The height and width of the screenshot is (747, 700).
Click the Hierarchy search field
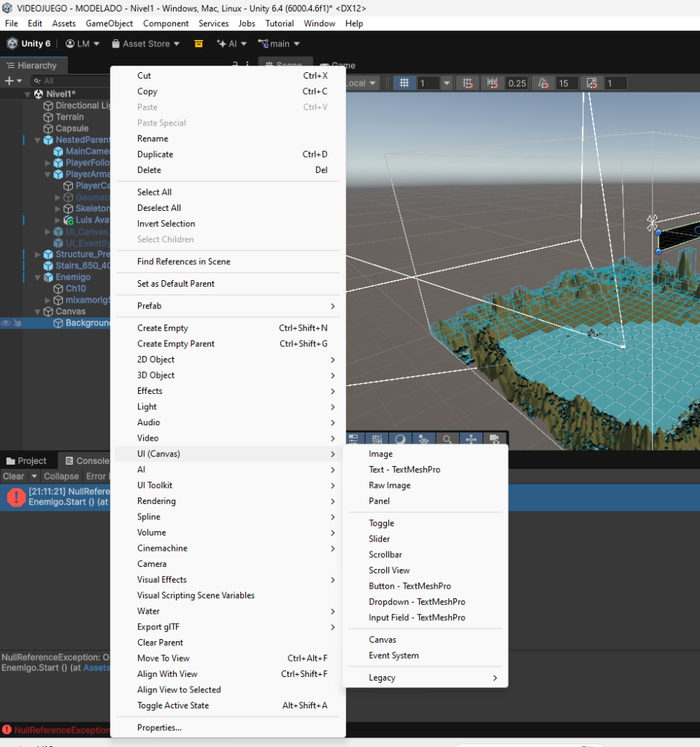click(72, 81)
